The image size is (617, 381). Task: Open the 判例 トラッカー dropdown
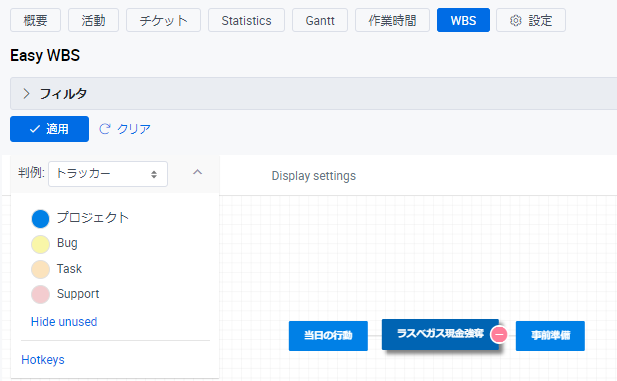click(108, 174)
